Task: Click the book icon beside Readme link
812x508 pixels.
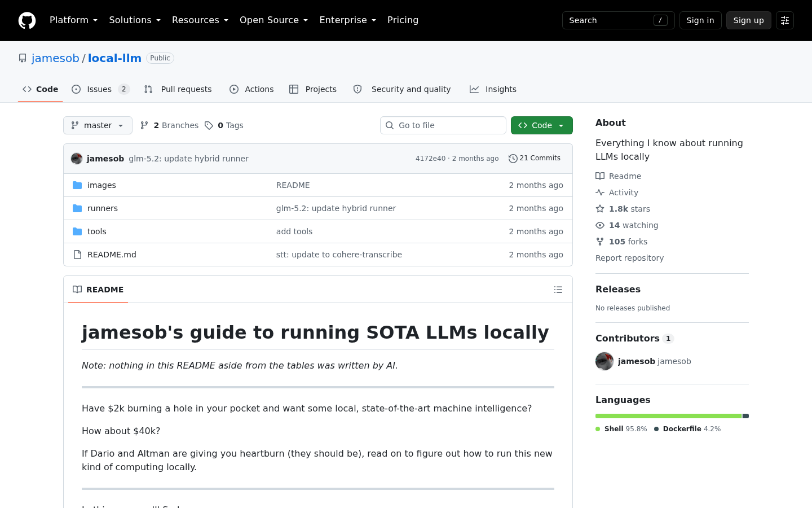Action: (600, 176)
